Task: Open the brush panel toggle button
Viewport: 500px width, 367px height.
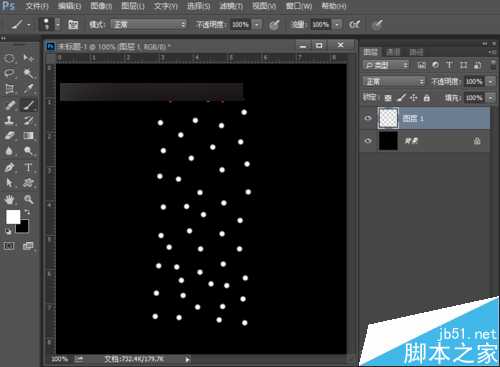Action: (73, 25)
